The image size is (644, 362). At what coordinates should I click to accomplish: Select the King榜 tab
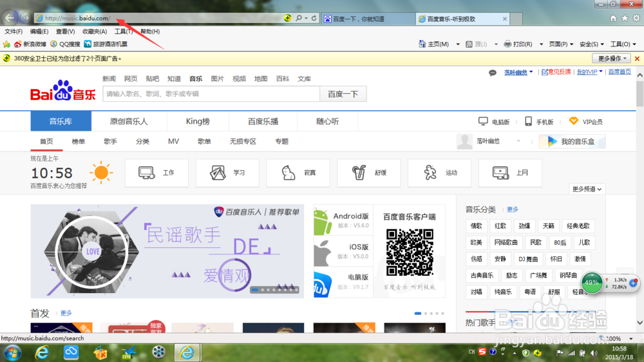point(198,121)
